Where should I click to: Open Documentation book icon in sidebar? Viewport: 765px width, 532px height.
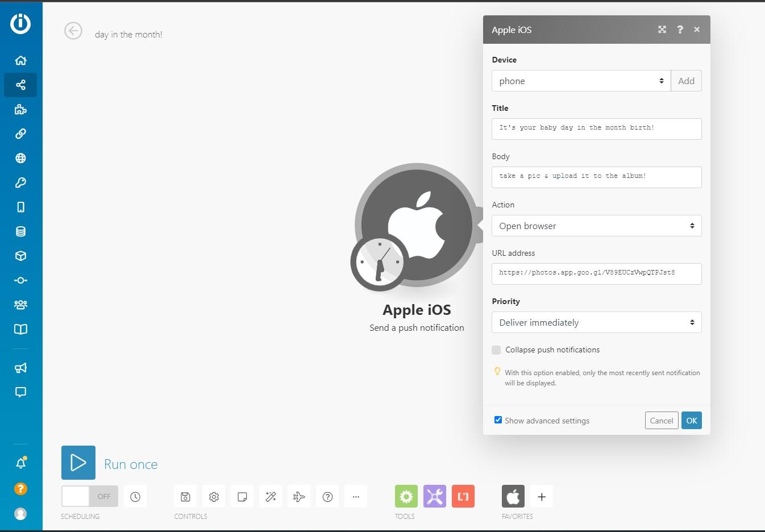20,329
